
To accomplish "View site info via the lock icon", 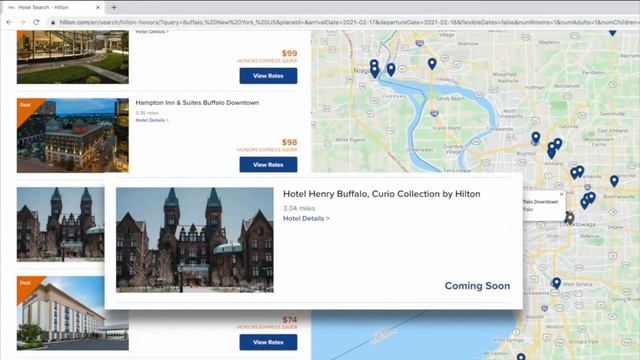I will click(x=53, y=22).
